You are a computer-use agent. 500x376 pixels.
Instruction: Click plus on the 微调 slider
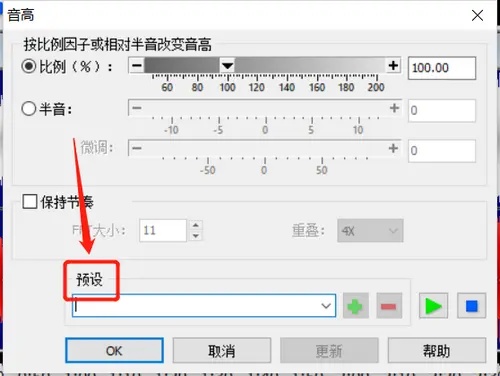[394, 148]
